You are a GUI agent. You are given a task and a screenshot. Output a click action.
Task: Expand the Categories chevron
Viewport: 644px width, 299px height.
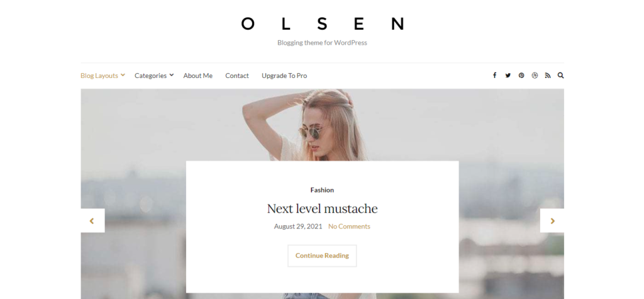point(171,75)
